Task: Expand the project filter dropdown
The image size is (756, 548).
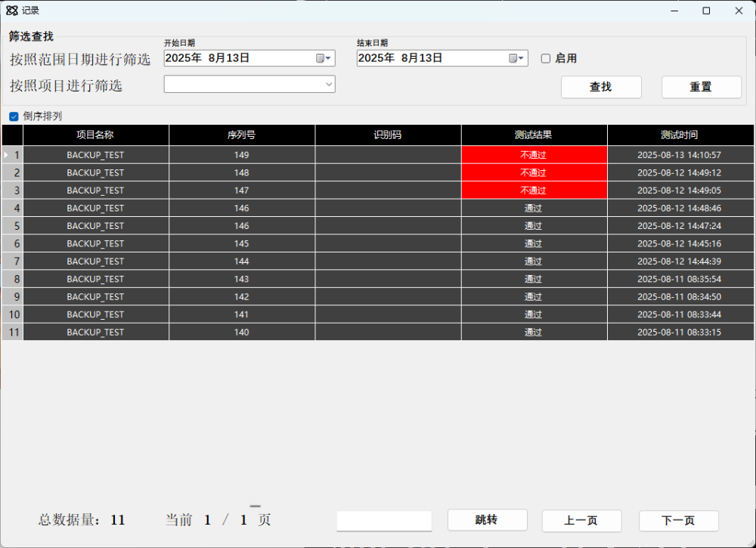Action: [329, 85]
